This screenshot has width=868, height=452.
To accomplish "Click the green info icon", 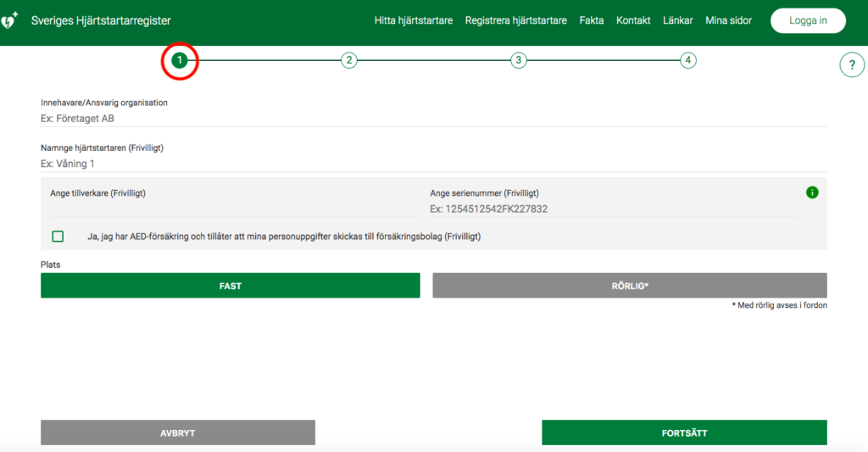I will (812, 193).
